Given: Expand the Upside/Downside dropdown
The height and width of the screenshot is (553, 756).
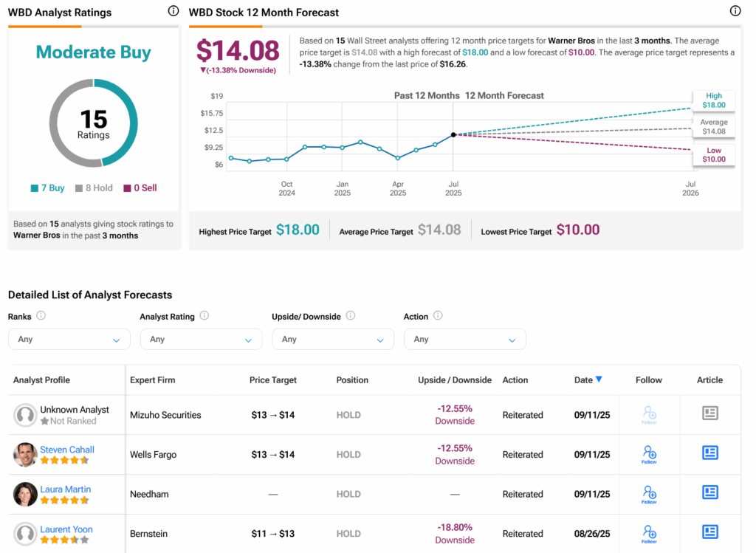Looking at the screenshot, I should pyautogui.click(x=333, y=339).
